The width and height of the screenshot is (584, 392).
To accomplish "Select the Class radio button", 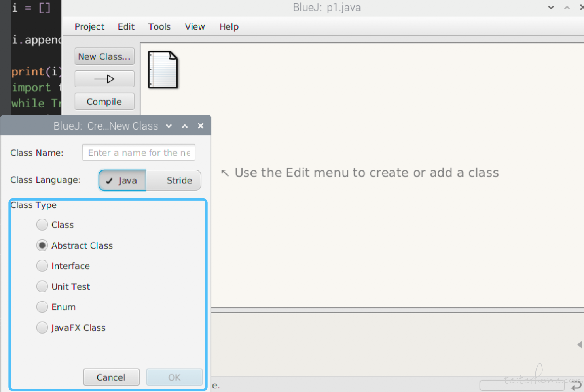I will point(42,225).
